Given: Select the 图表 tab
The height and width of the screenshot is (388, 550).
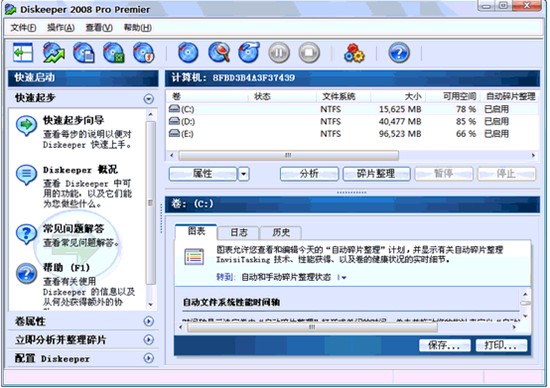Looking at the screenshot, I should [196, 231].
